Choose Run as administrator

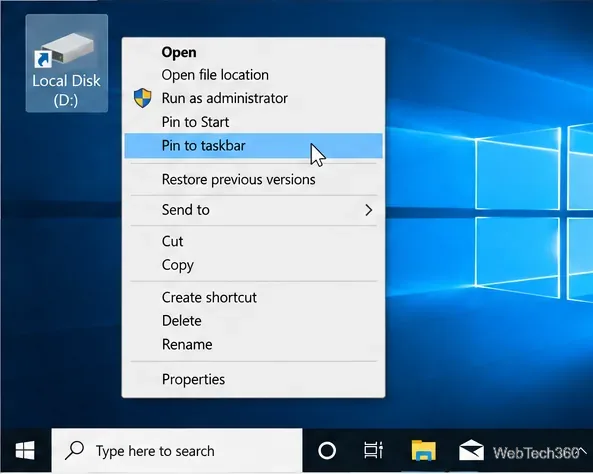click(x=253, y=98)
